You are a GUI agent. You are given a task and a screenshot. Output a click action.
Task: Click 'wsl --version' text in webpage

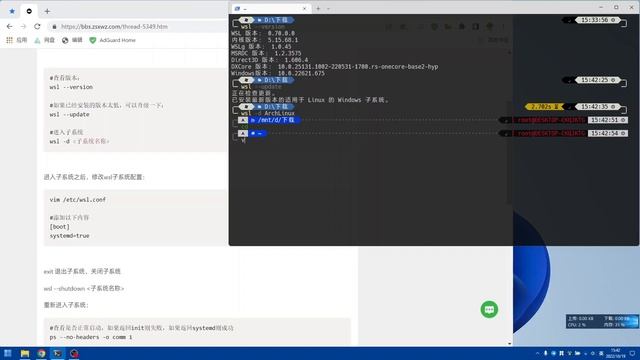[x=71, y=87]
